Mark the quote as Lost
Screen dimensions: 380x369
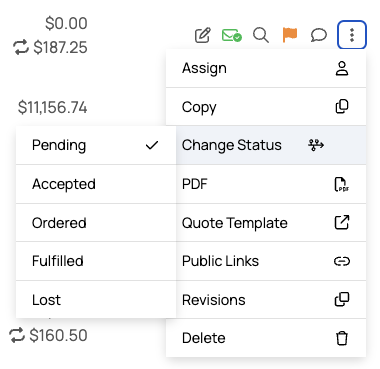pyautogui.click(x=96, y=300)
